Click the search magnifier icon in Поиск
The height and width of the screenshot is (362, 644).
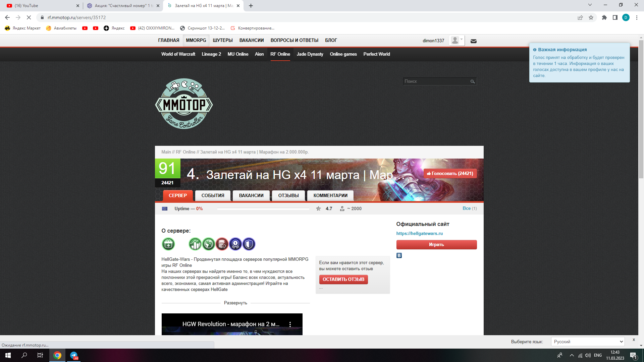[x=473, y=81]
